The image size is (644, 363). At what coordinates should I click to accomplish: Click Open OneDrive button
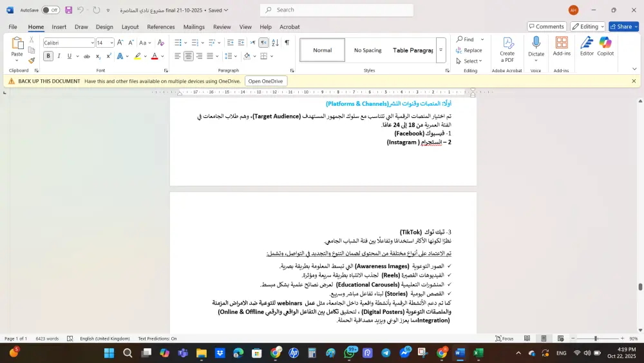click(x=266, y=81)
